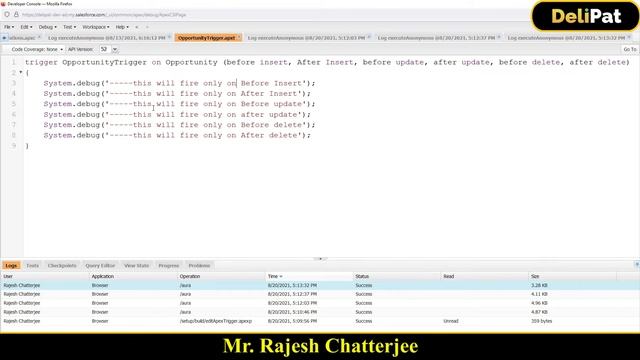The image size is (640, 360).
Task: Sort logs by the User column header
Action: click(x=45, y=276)
